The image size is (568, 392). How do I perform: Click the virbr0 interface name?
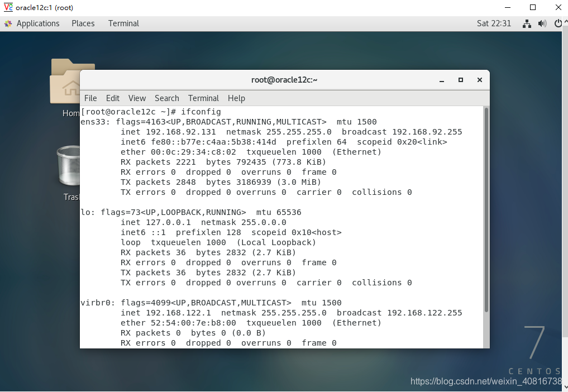96,303
